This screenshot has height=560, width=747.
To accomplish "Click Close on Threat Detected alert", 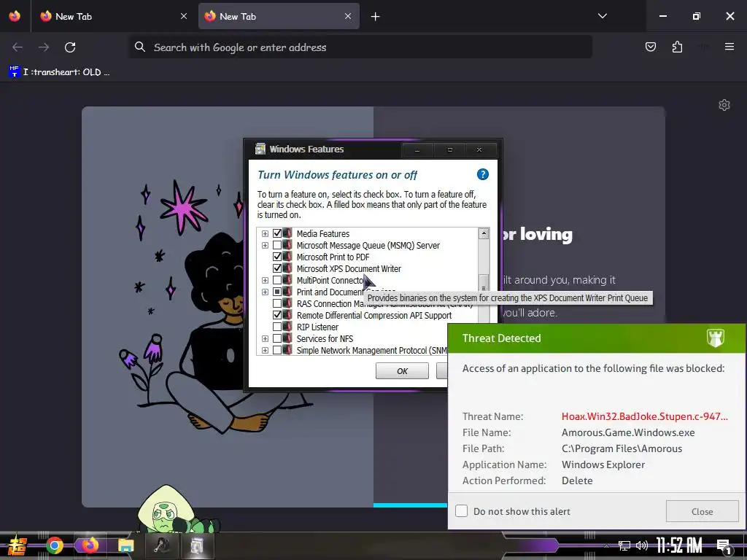I will pos(702,511).
